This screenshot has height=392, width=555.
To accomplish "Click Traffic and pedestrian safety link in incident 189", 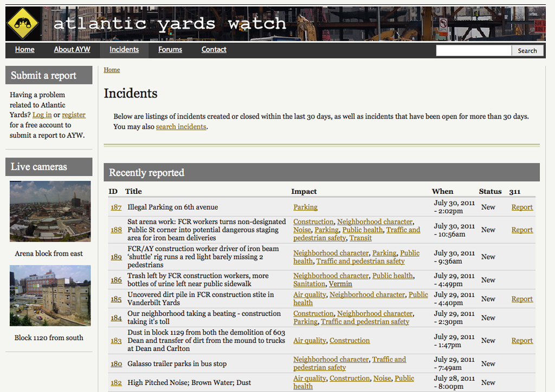I will (360, 261).
